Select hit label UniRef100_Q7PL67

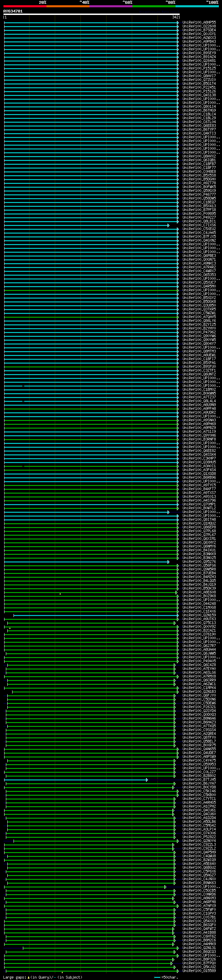point(199,535)
